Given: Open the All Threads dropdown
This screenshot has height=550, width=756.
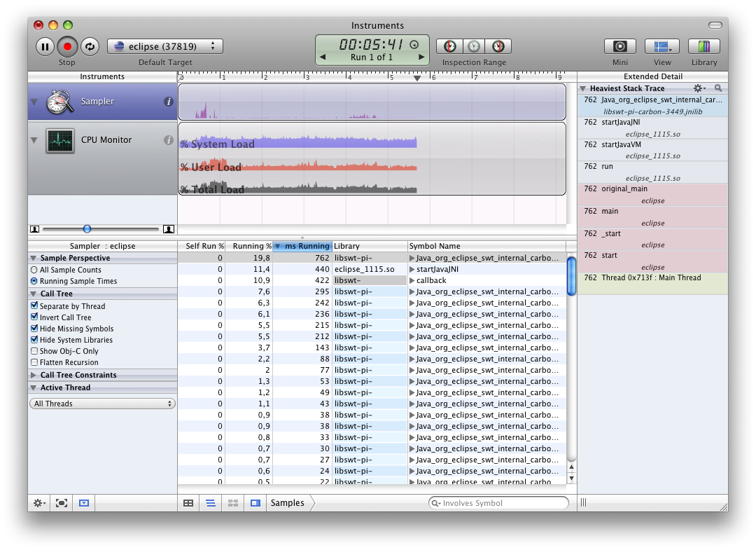Looking at the screenshot, I should [x=102, y=404].
